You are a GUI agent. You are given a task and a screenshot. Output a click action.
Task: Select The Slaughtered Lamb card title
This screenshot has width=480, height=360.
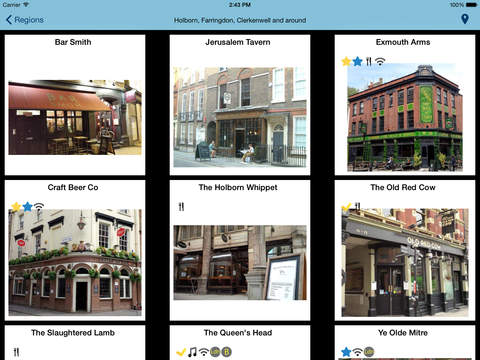73,333
